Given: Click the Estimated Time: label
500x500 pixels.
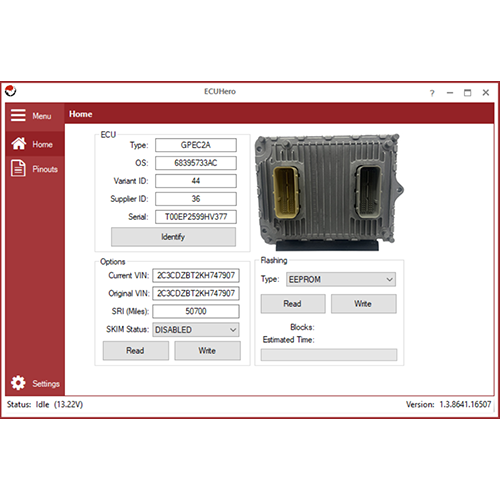Looking at the screenshot, I should coord(289,340).
